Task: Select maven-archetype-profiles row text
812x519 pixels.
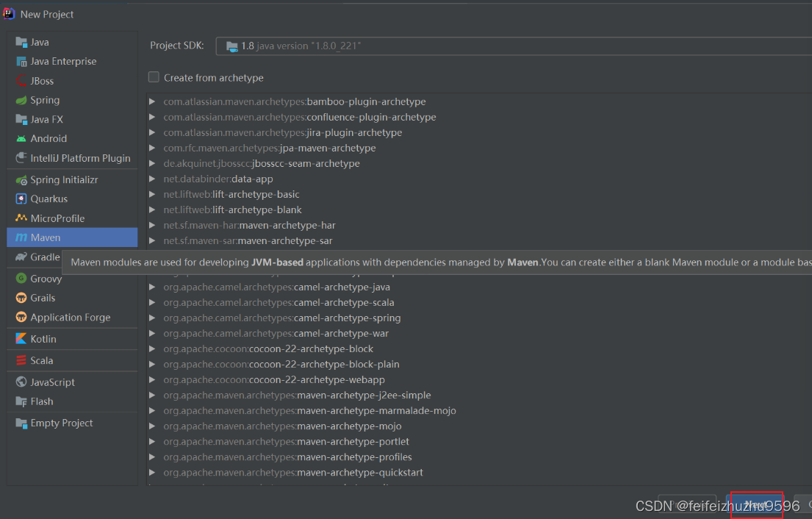Action: pyautogui.click(x=288, y=457)
